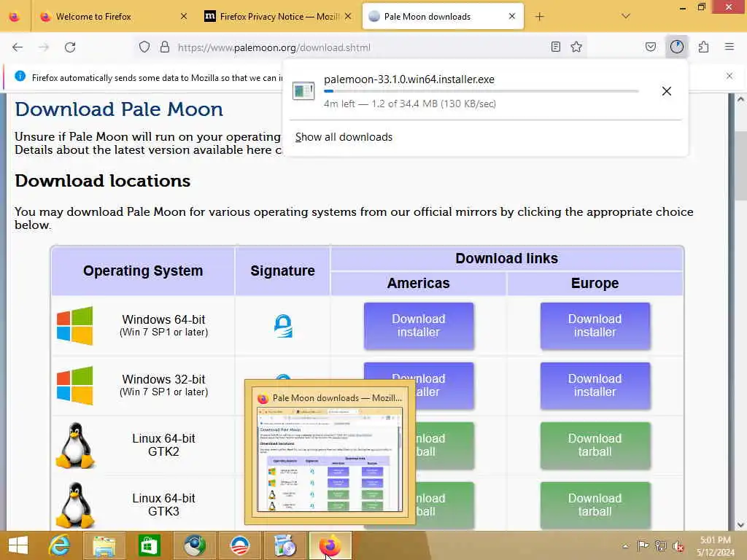Open the Extensions puzzle icon
Image resolution: width=747 pixels, height=560 pixels.
703,47
